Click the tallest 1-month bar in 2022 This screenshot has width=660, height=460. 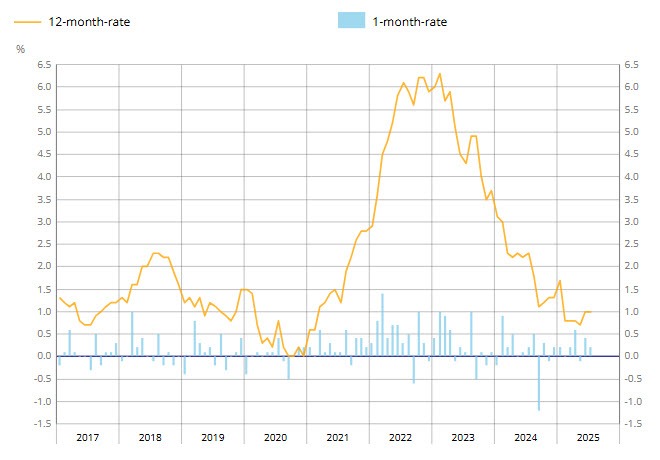click(382, 325)
